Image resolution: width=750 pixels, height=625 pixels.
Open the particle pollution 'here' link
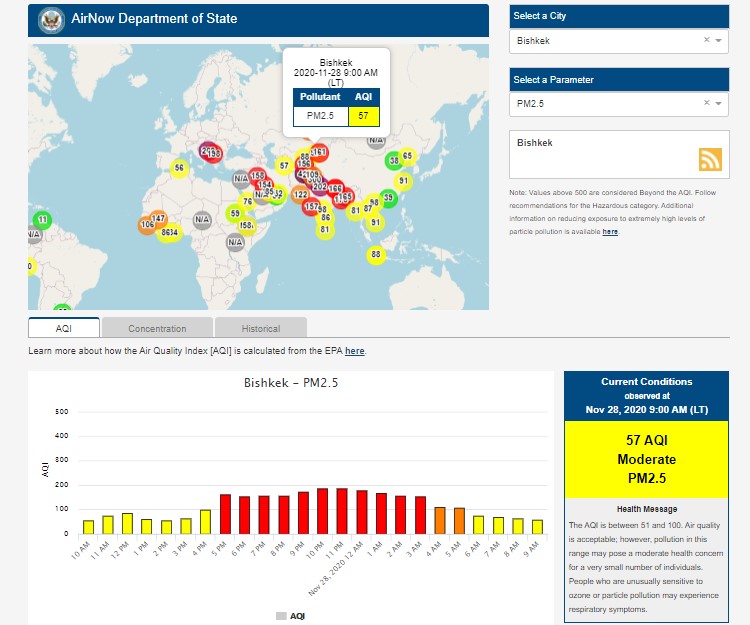pos(610,231)
